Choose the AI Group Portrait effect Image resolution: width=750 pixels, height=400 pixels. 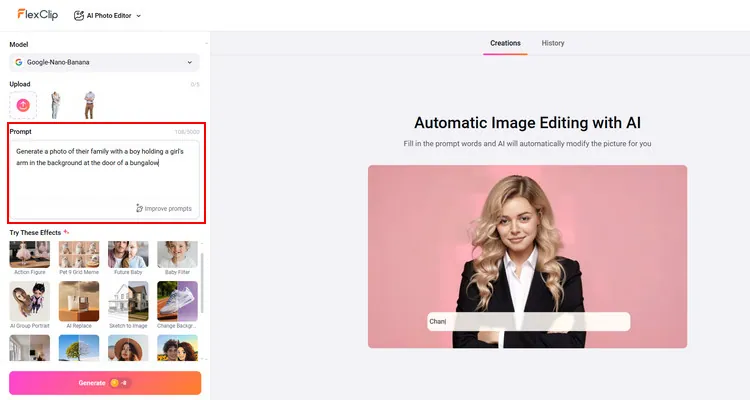[29, 305]
